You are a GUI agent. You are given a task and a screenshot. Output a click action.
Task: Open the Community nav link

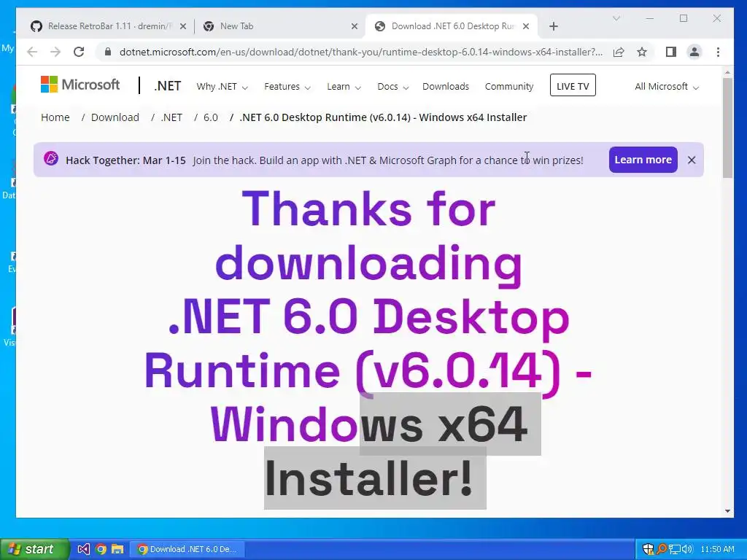(508, 87)
